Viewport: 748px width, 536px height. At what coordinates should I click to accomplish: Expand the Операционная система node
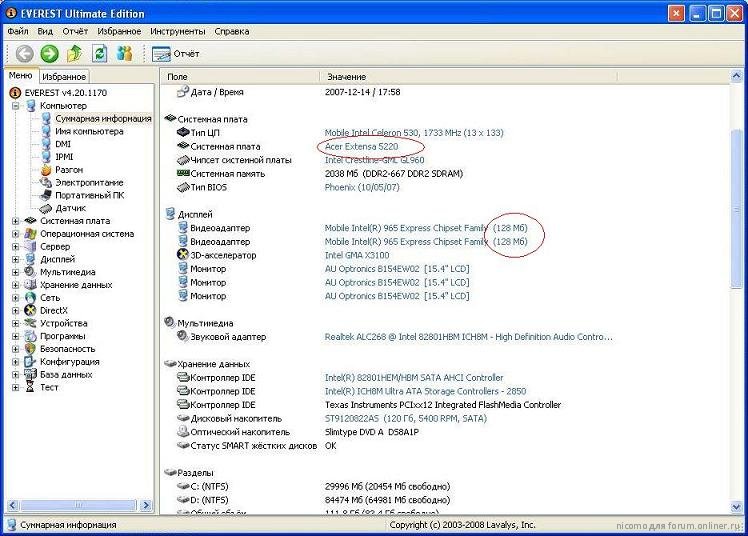pyautogui.click(x=15, y=234)
